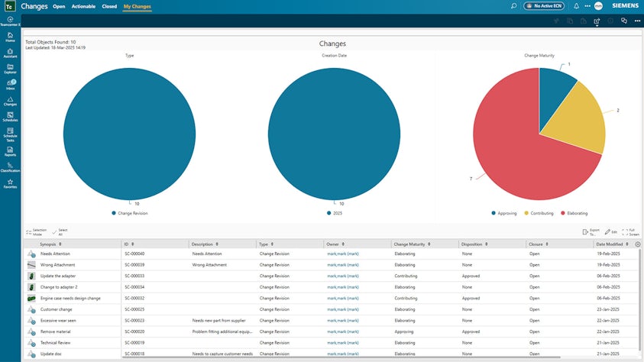Switch to the Closed tab
The width and height of the screenshot is (644, 362).
coord(109,7)
